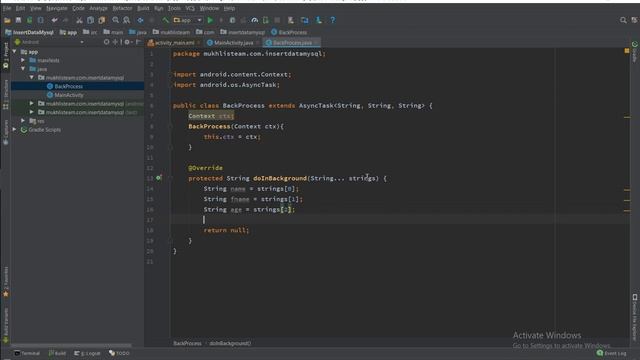Image resolution: width=640 pixels, height=360 pixels.
Task: Switch to MainActivity.java editor tab
Action: (x=233, y=42)
